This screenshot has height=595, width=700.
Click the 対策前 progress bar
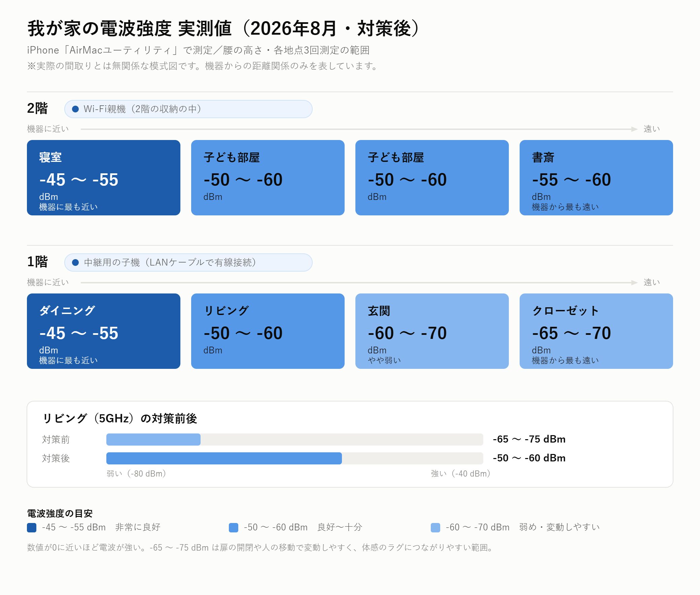[x=294, y=440]
